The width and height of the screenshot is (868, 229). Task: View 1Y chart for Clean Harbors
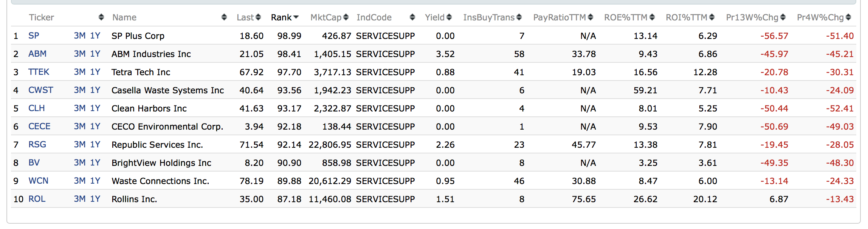click(x=95, y=108)
